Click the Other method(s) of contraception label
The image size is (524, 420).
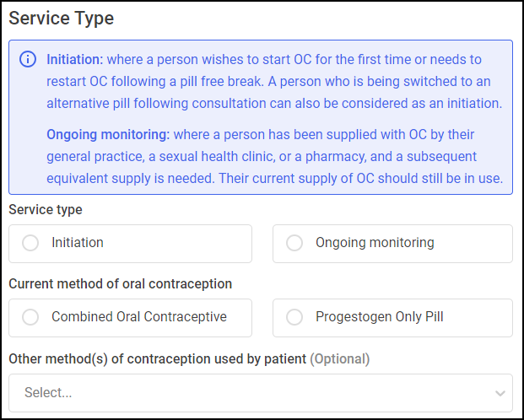(158, 358)
